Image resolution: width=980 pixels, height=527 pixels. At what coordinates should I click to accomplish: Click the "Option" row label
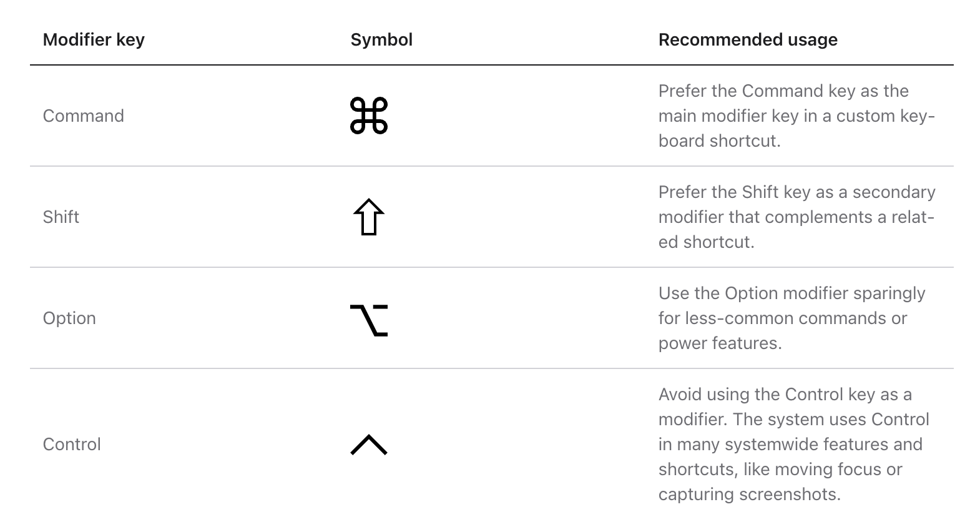(x=69, y=318)
